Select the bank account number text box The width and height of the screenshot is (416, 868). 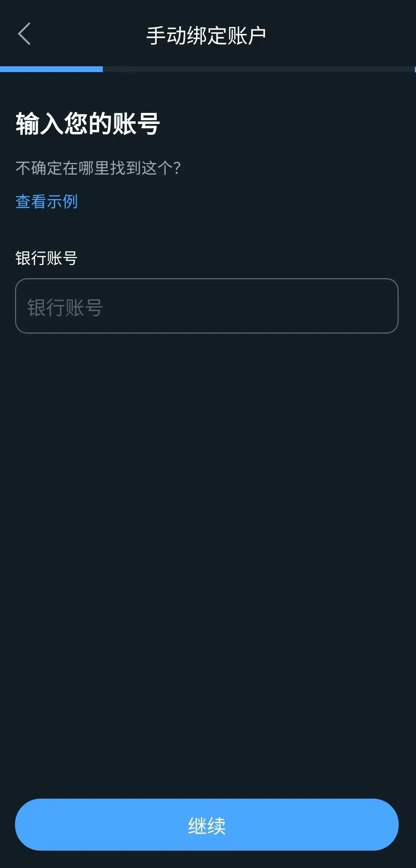pos(207,306)
